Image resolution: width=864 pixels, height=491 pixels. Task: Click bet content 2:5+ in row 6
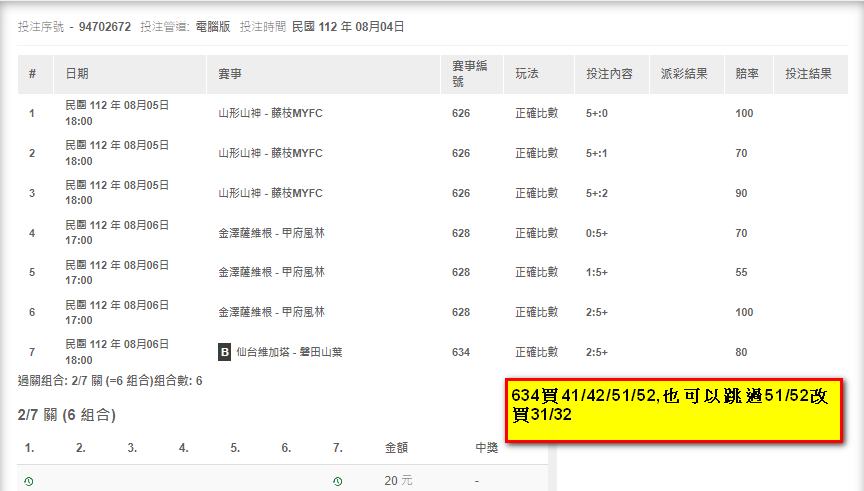[x=597, y=312]
